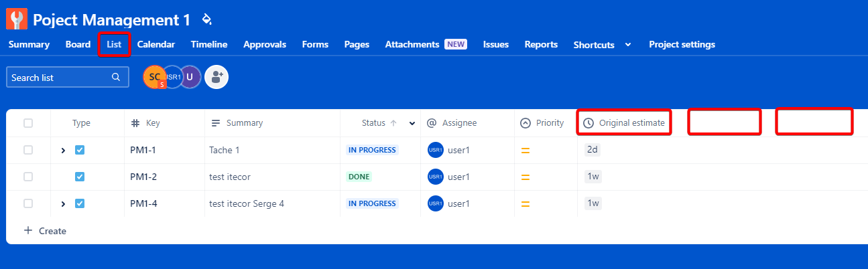Open the Pages tab
Image resolution: width=868 pixels, height=269 pixels.
(357, 44)
